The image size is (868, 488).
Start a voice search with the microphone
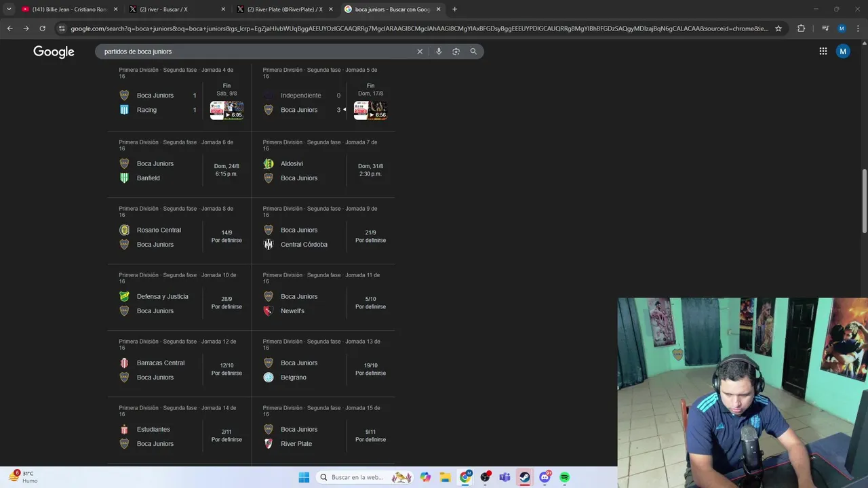click(439, 52)
